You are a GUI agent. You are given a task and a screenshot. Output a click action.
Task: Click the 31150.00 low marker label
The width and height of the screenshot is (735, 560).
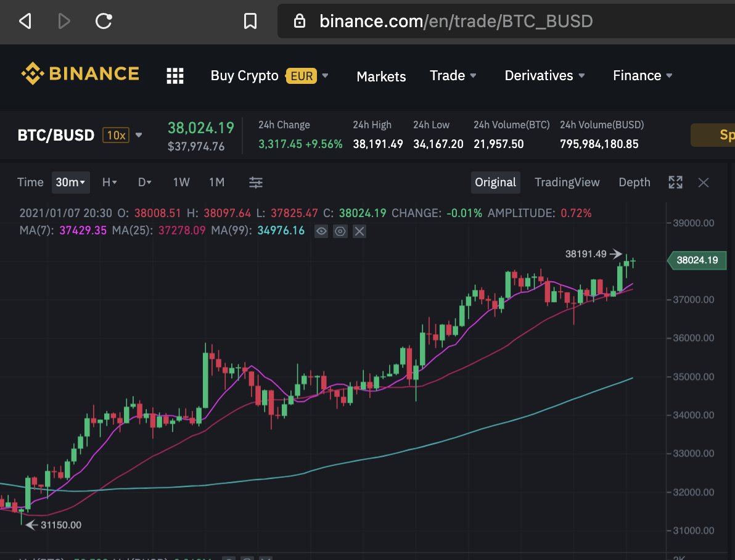point(61,525)
